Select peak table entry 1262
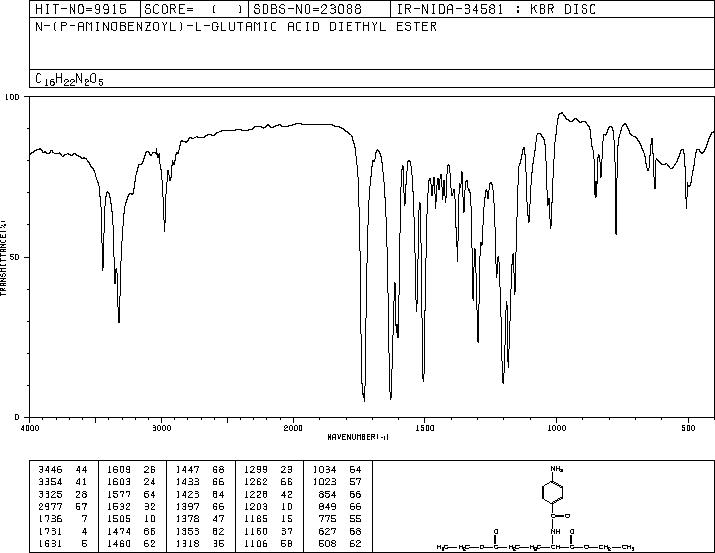The width and height of the screenshot is (715, 553). [256, 481]
